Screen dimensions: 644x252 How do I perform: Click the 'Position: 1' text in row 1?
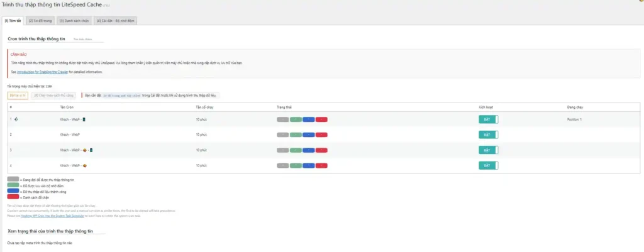click(575, 119)
